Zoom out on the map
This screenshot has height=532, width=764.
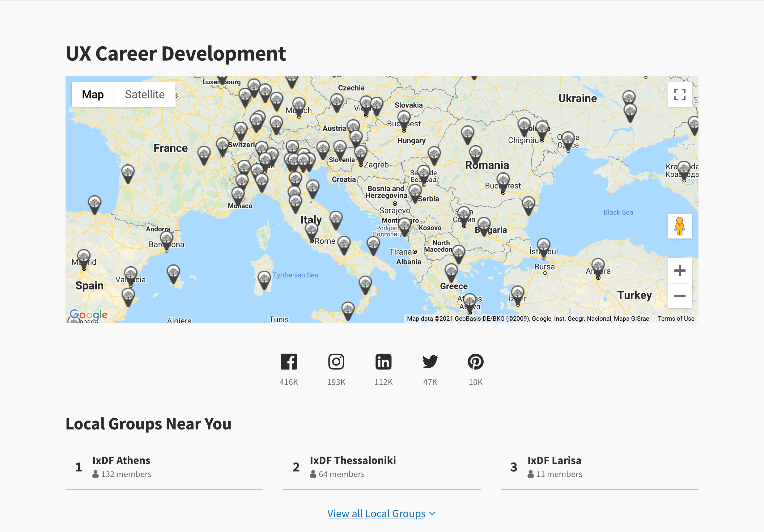point(680,296)
